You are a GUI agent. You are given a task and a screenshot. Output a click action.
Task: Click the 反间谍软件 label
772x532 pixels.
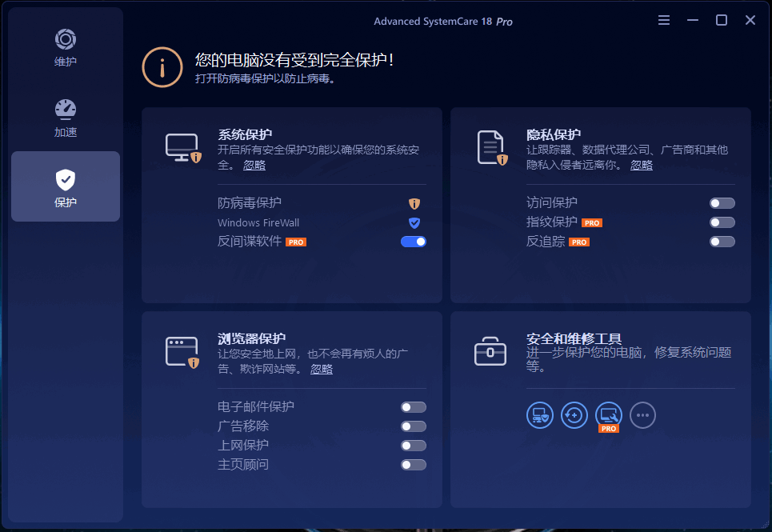(x=250, y=241)
